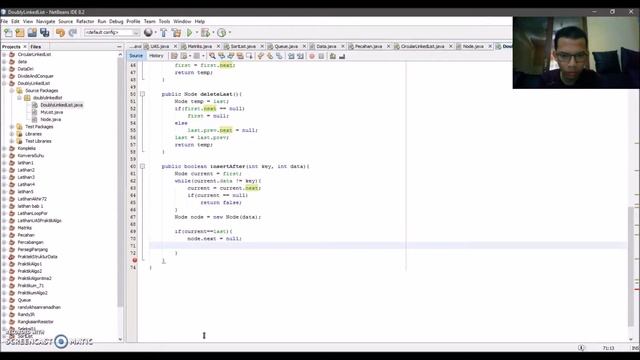
Task: Click the red macro recording icon in editor toolbar
Action: click(x=312, y=56)
